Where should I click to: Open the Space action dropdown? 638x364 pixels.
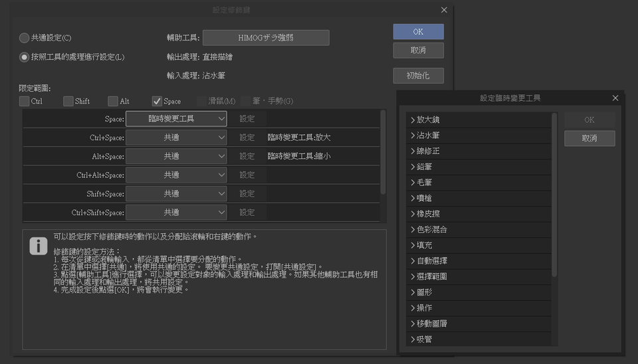click(176, 119)
